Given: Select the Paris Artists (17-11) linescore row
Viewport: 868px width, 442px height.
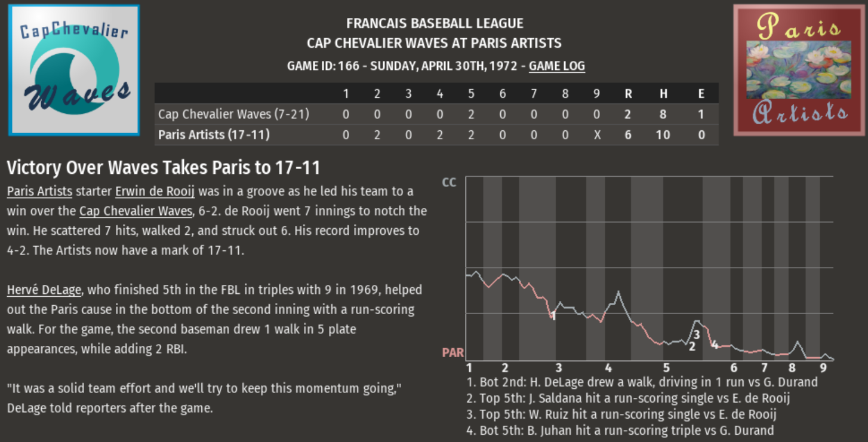Looking at the screenshot, I should (214, 135).
